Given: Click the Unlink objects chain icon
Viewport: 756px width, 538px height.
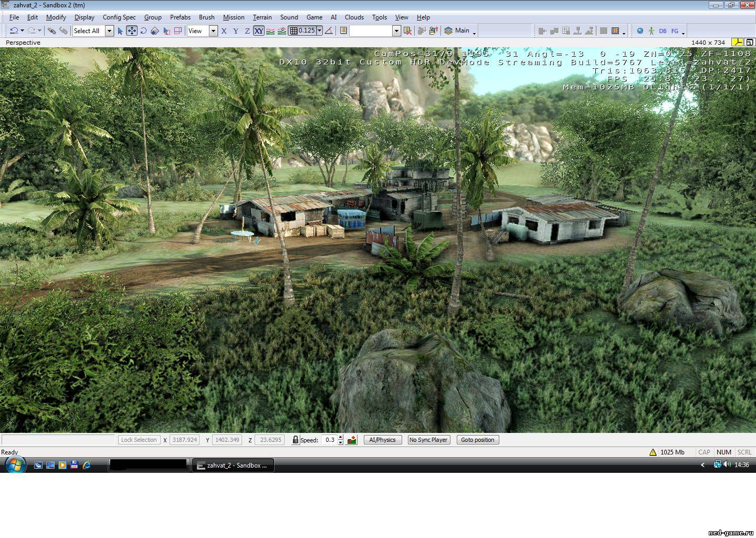Looking at the screenshot, I should [x=64, y=31].
